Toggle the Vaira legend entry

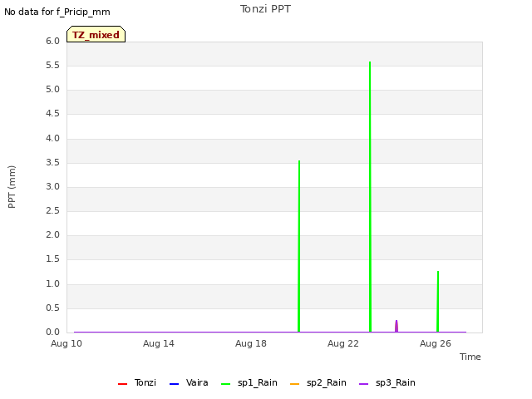189,383
